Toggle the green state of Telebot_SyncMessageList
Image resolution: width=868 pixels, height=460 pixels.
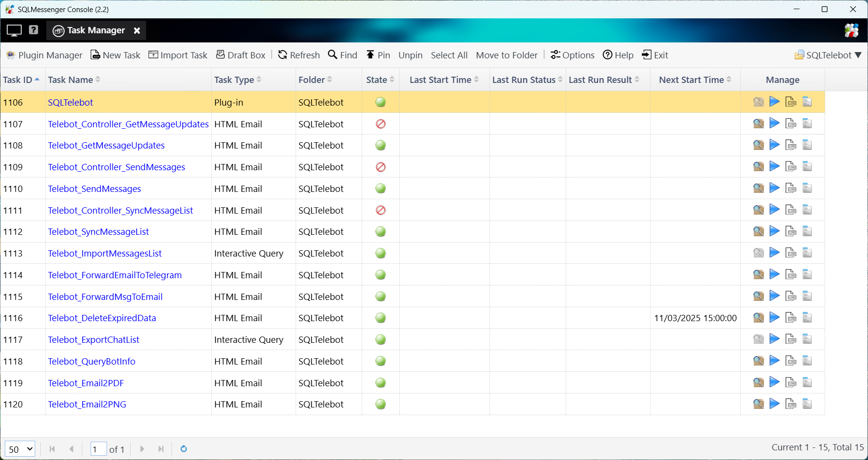[380, 231]
